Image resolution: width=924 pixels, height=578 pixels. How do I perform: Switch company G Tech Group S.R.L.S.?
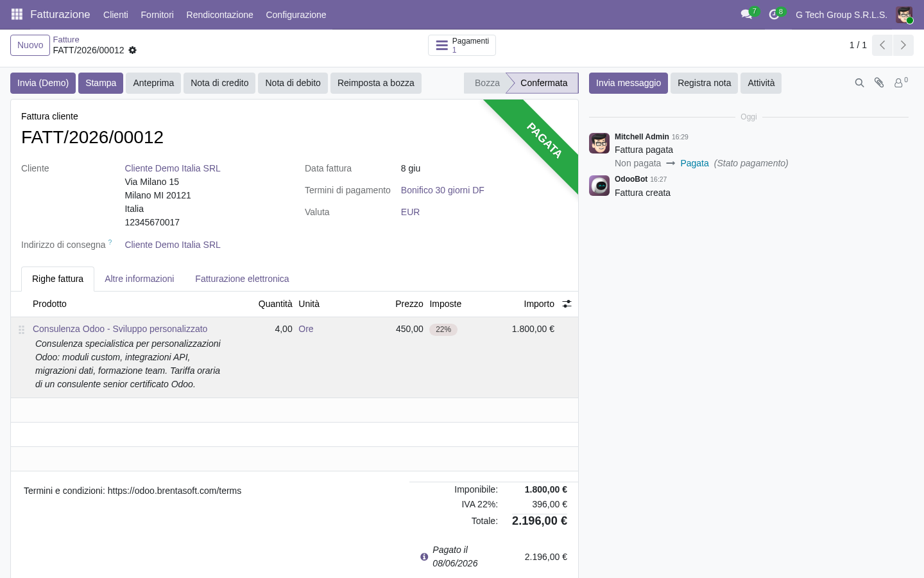click(x=841, y=15)
